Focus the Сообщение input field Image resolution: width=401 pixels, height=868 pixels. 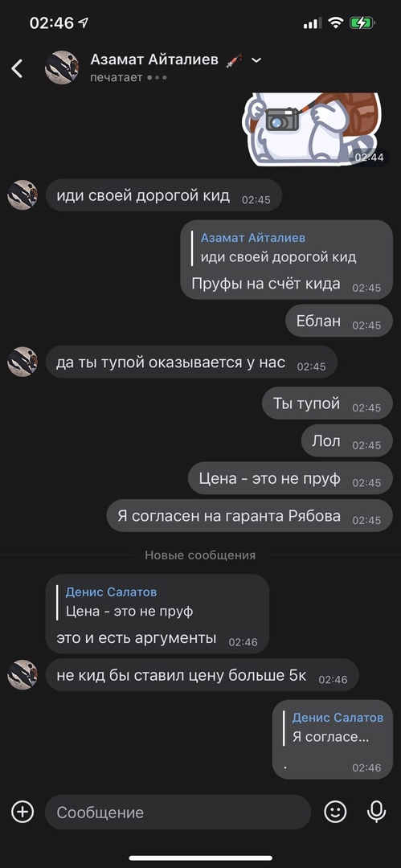click(x=178, y=812)
